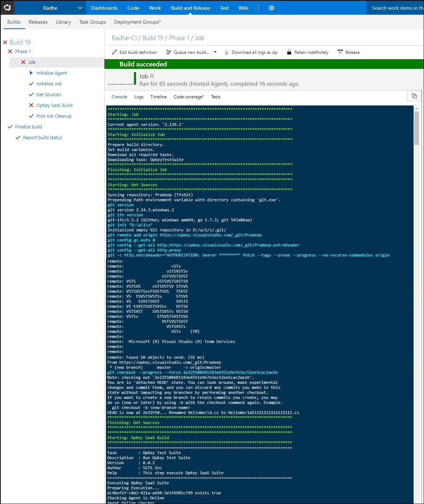This screenshot has width=424, height=504.
Task: Select Post Job Cleanup step
Action: tap(54, 116)
